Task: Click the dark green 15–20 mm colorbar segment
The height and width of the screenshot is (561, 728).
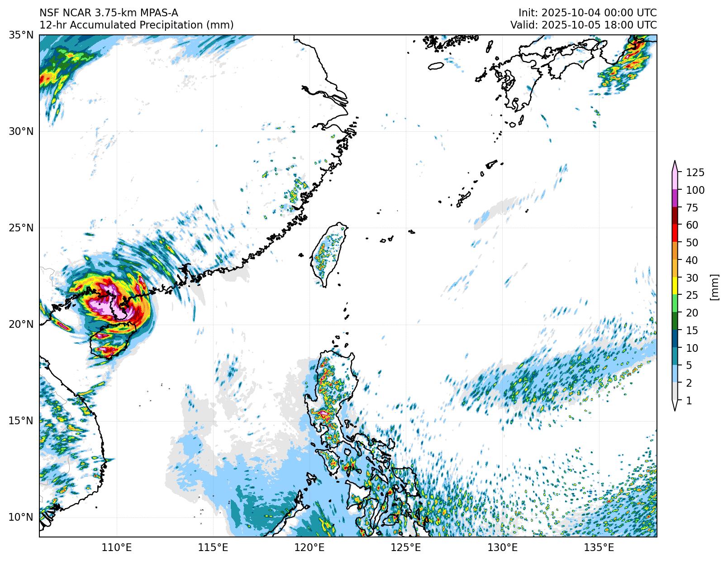Action: point(675,321)
